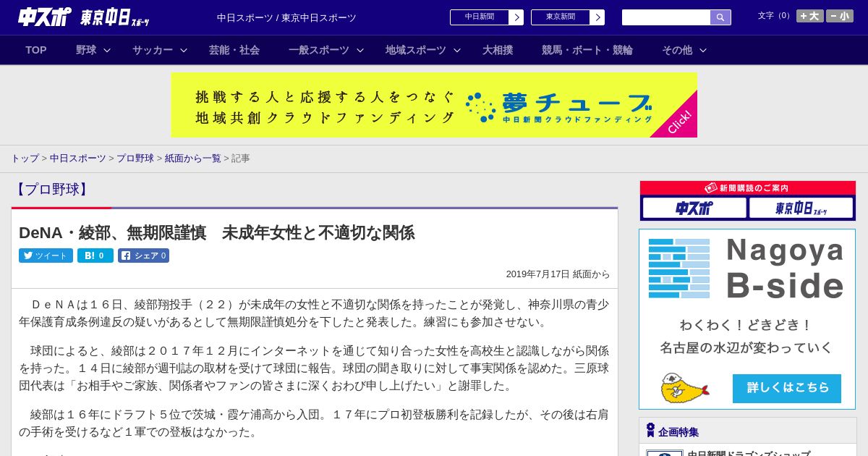
Task: Click the search magnifier button
Action: click(x=720, y=17)
